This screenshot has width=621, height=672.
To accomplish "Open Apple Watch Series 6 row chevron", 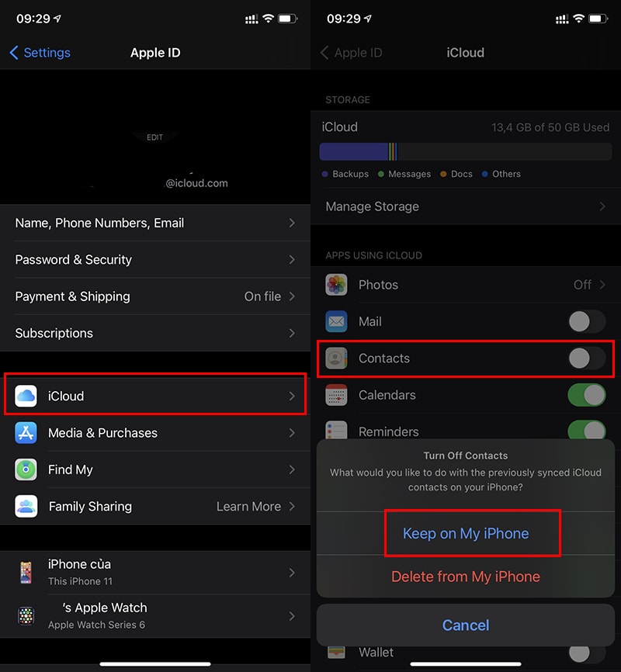I will [292, 616].
